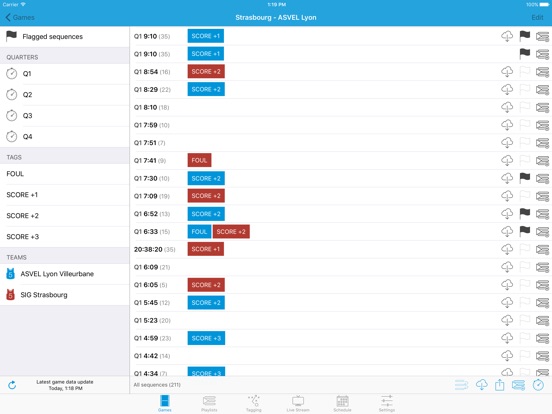Flag the Q1 8:54 sequence
Viewport: 552px width, 414px height.
pyautogui.click(x=525, y=71)
